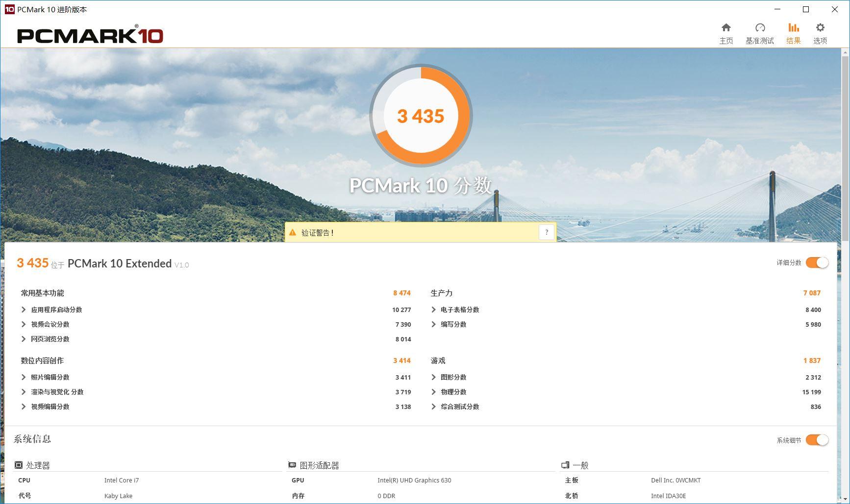Click the 15 199 physics value
This screenshot has height=504, width=850.
(x=811, y=392)
